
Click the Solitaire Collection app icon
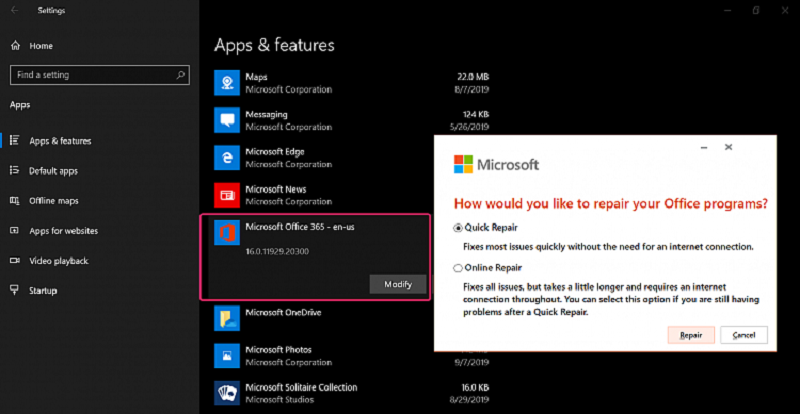[x=227, y=393]
